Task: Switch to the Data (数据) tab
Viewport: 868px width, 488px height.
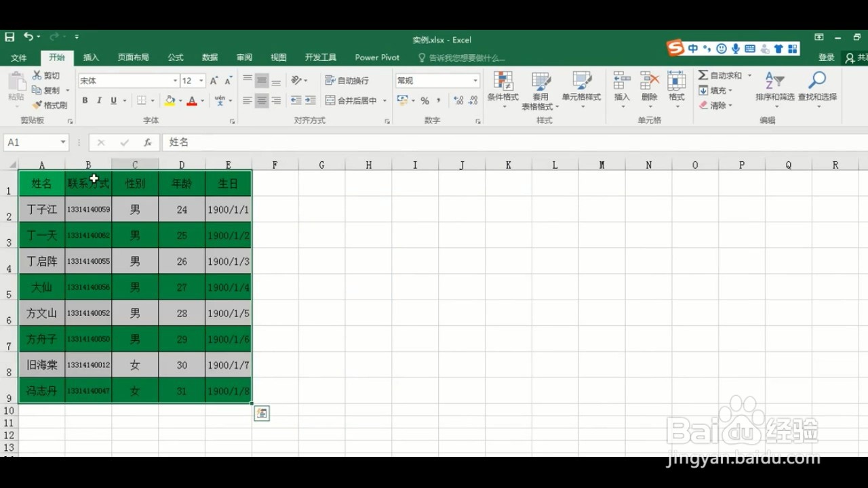Action: click(x=210, y=58)
